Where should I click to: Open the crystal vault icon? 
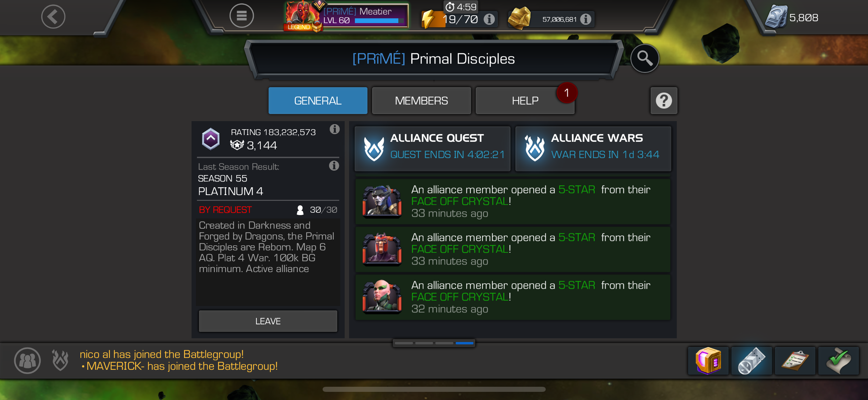pos(708,361)
